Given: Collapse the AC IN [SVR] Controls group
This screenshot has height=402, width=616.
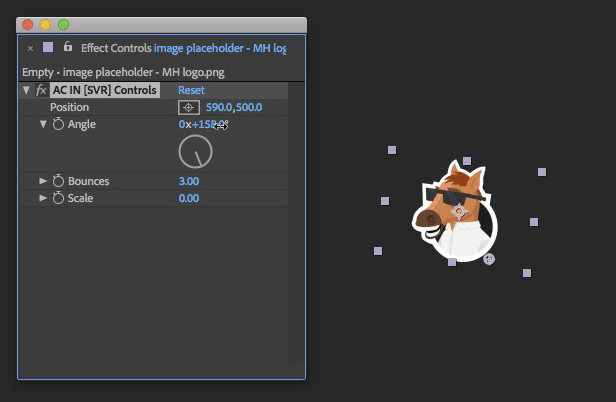Looking at the screenshot, I should click(x=26, y=90).
